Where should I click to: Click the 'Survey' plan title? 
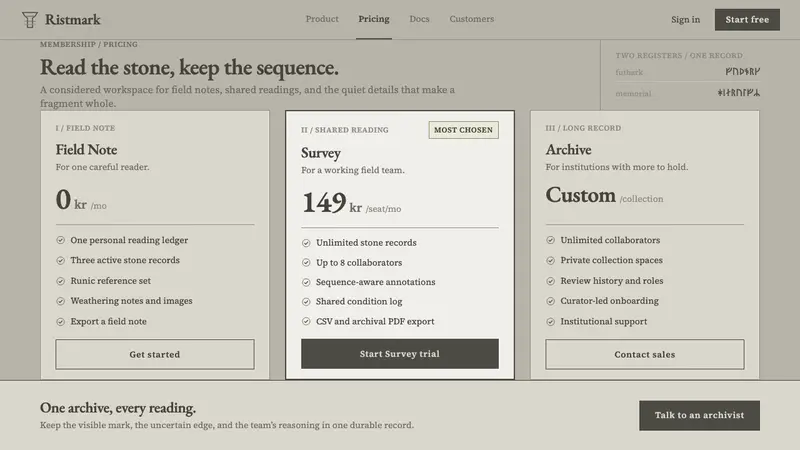click(x=320, y=153)
